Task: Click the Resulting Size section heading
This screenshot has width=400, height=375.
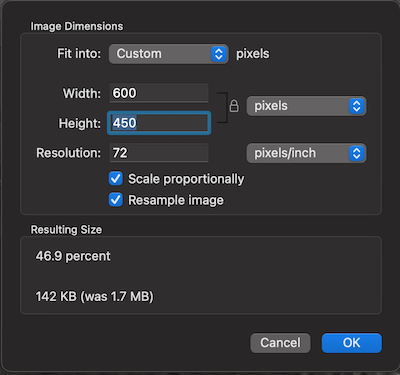Action: (x=66, y=230)
